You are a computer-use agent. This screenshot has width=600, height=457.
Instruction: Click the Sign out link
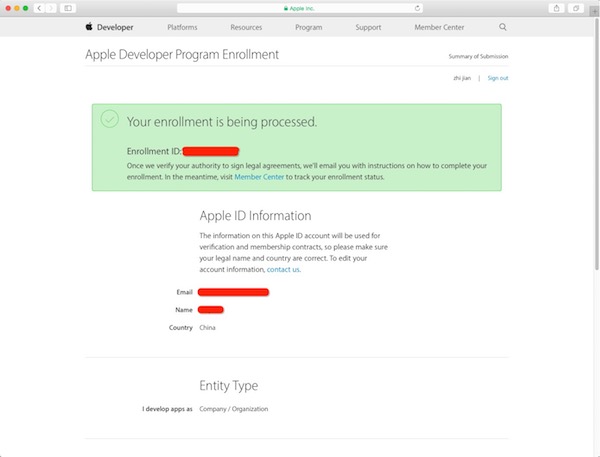[x=497, y=78]
